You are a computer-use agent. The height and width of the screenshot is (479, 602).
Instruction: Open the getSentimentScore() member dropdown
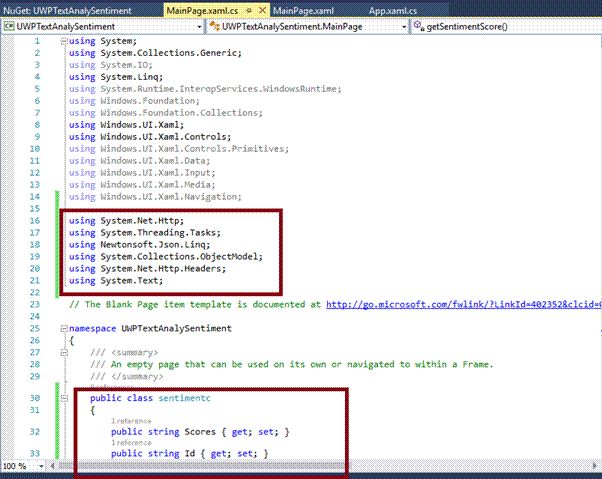pyautogui.click(x=507, y=26)
